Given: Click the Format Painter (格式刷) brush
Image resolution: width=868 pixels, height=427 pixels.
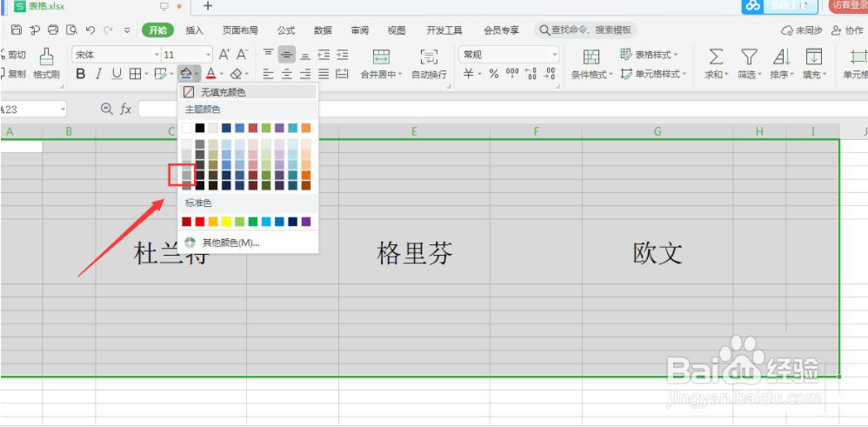Looking at the screenshot, I should pyautogui.click(x=46, y=56).
